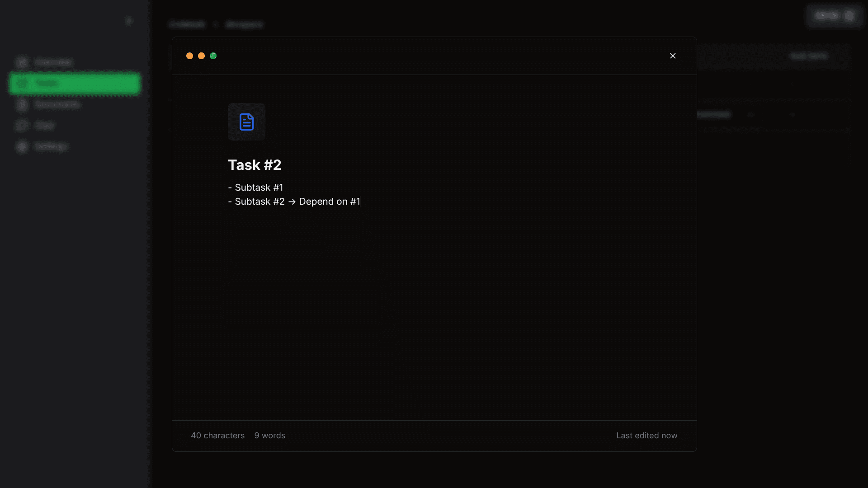Click the middle orange traffic light dot
868x488 pixels.
201,56
